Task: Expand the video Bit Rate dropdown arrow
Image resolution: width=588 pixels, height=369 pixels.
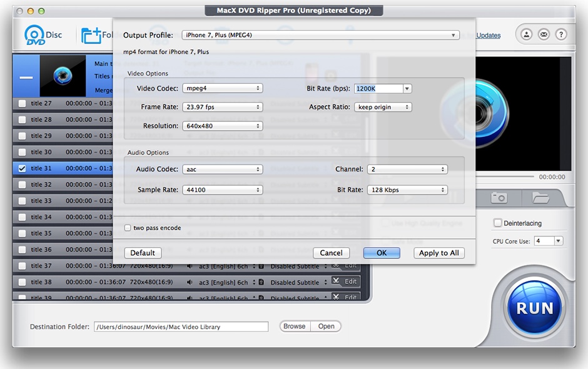Action: [407, 89]
